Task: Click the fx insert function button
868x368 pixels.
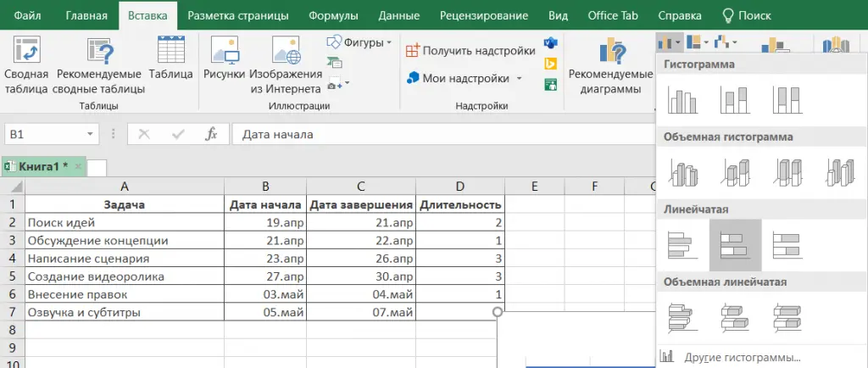Action: 213,134
